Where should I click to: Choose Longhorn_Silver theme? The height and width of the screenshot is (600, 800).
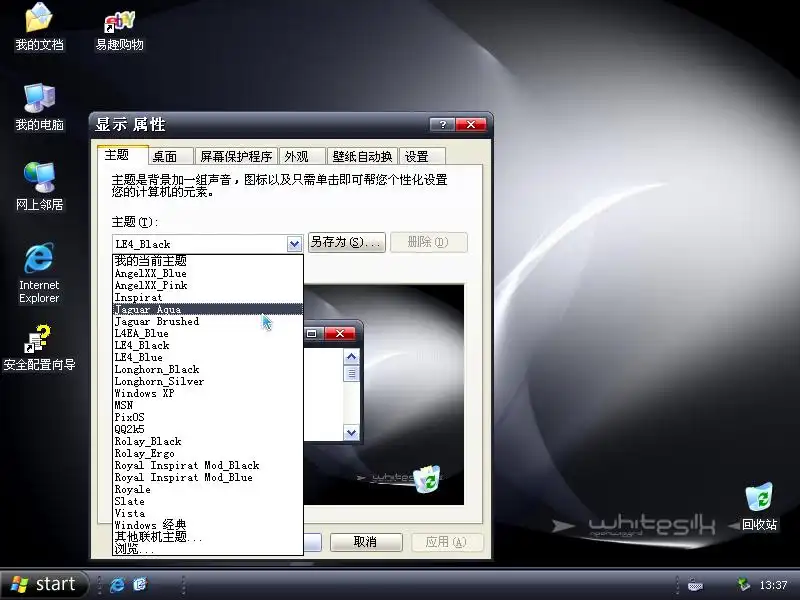tap(207, 381)
